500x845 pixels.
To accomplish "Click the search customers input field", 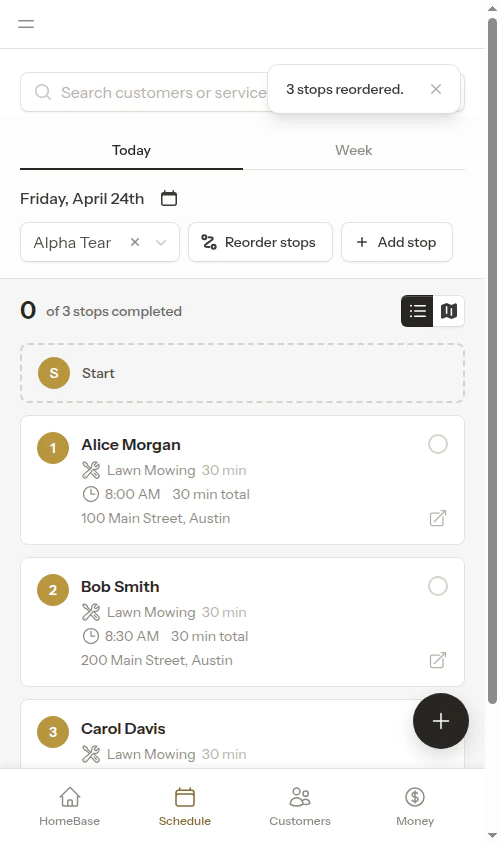I will tap(242, 92).
